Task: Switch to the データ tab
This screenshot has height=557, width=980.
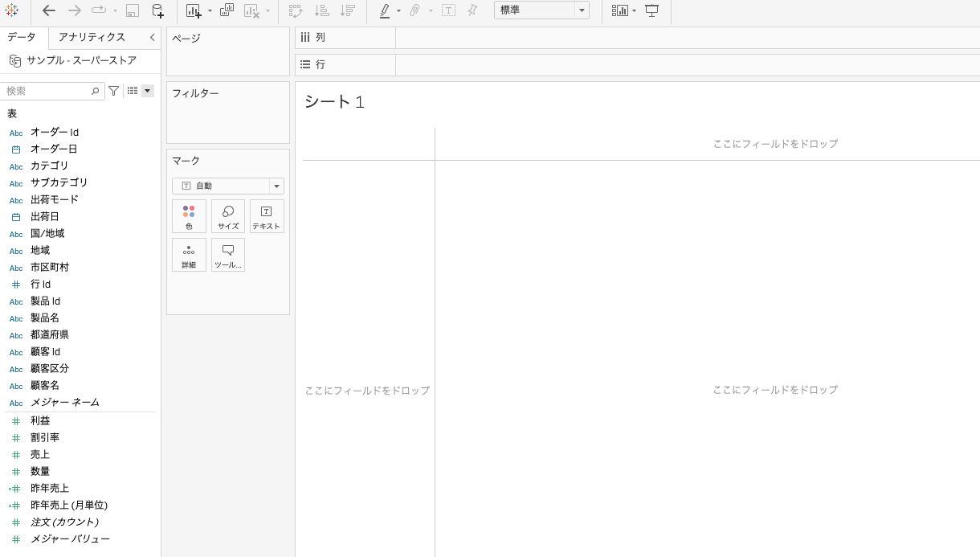Action: coord(22,37)
